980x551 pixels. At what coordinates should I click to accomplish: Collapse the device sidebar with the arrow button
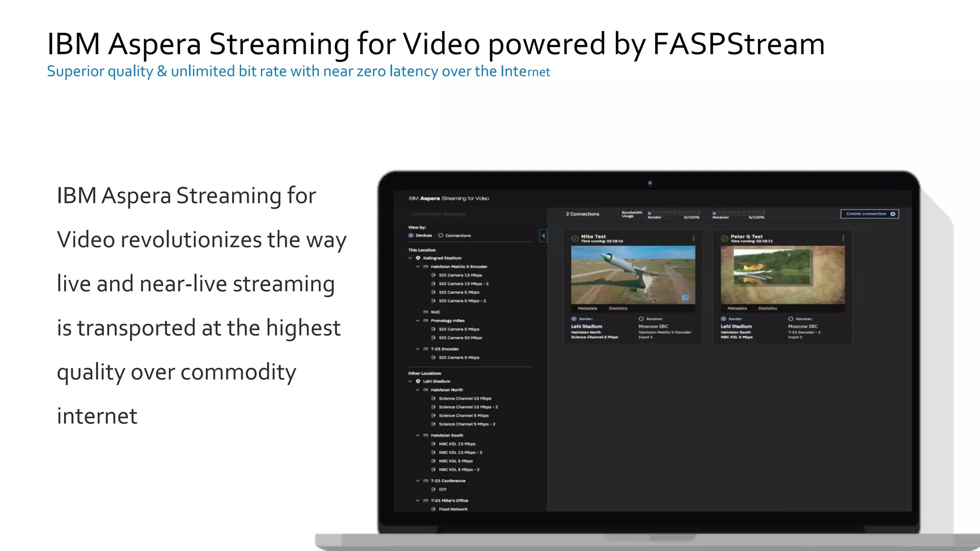[543, 235]
